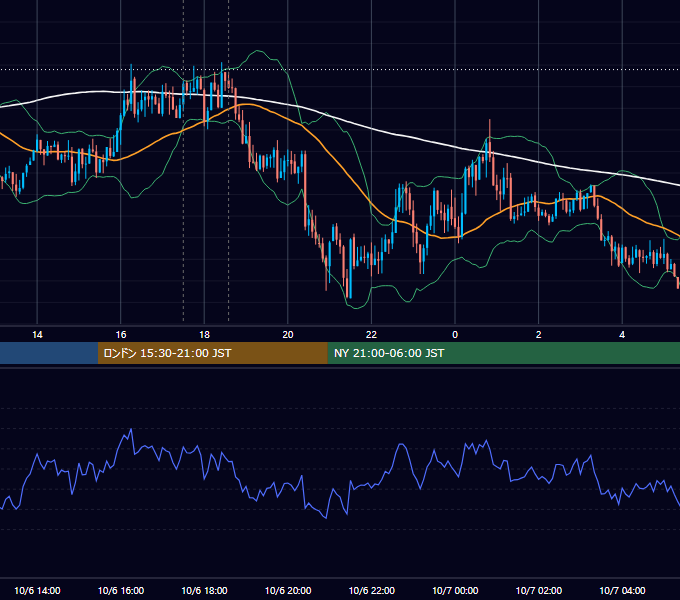Click hour label 14 on price chart axis
Image resolution: width=680 pixels, height=600 pixels.
coord(37,335)
